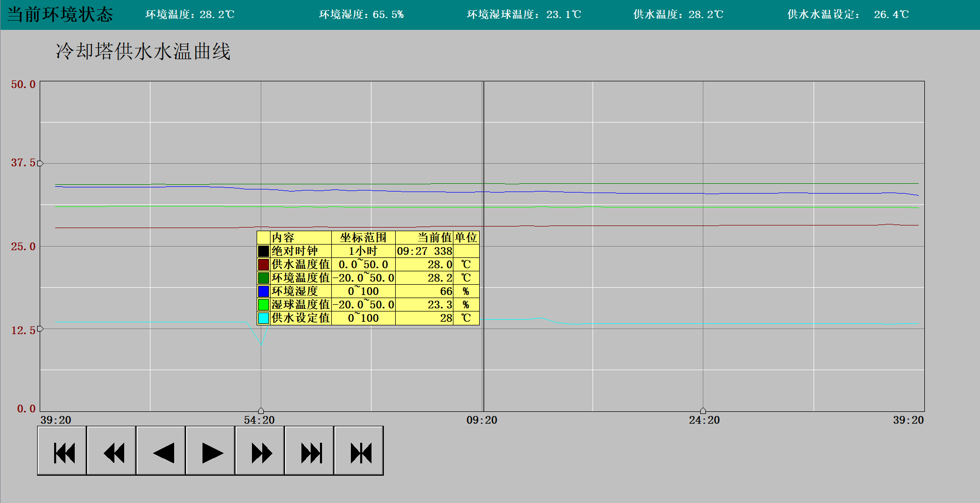The width and height of the screenshot is (980, 503).
Task: Click the last button with facing arrows and bar
Action: pos(359,452)
